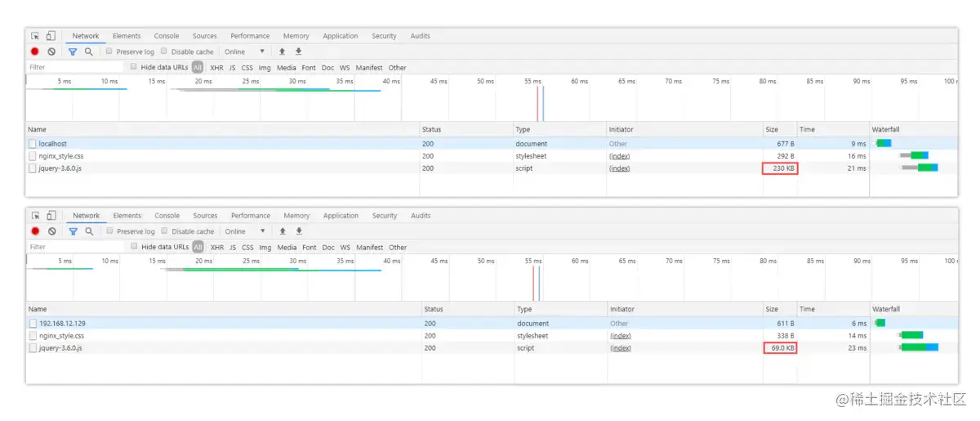Screen dimensions: 980x421
Task: Select localhost request row
Action: click(x=492, y=144)
